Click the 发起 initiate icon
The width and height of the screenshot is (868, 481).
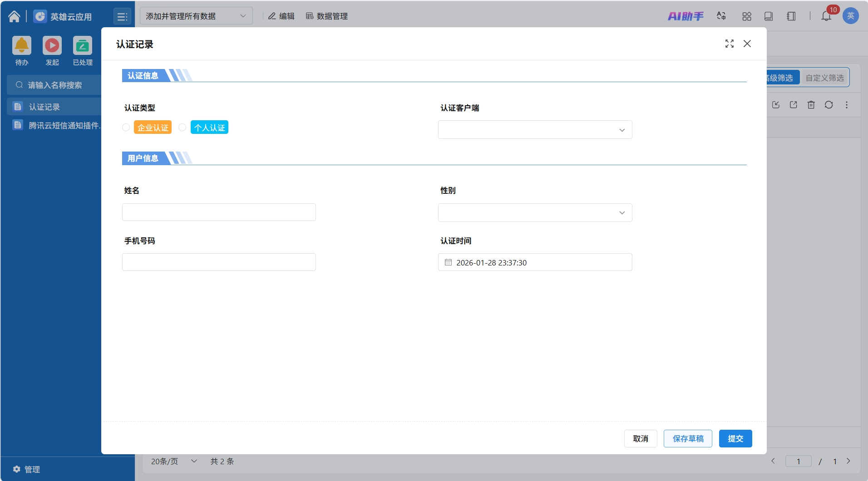[x=52, y=46]
